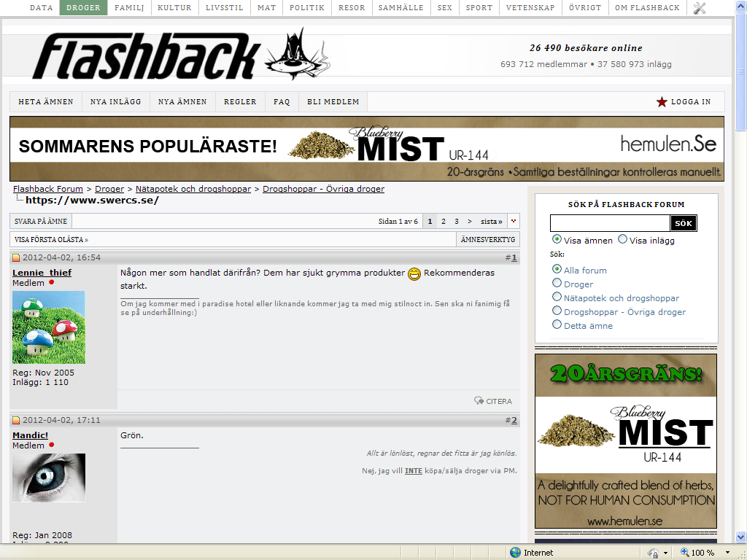Click the privacy icon in status bar
Image resolution: width=747 pixels, height=560 pixels.
(x=653, y=553)
